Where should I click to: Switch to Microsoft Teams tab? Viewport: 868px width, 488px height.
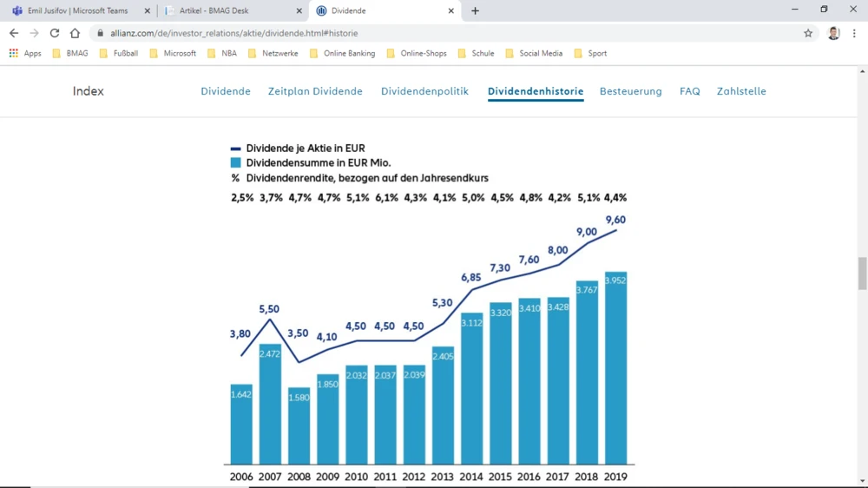76,11
